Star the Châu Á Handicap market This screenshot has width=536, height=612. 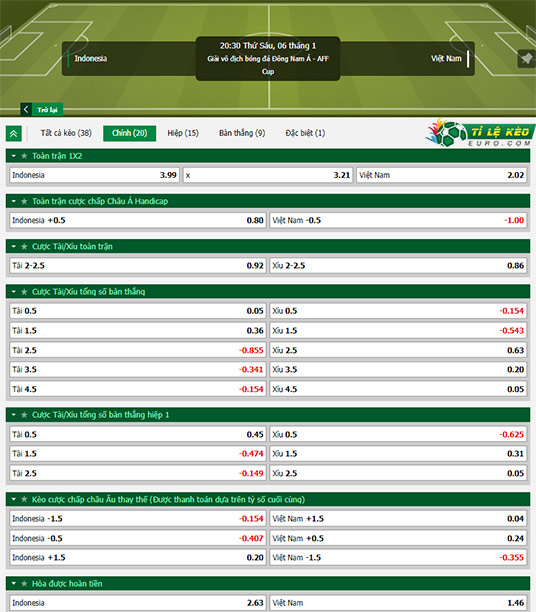24,201
